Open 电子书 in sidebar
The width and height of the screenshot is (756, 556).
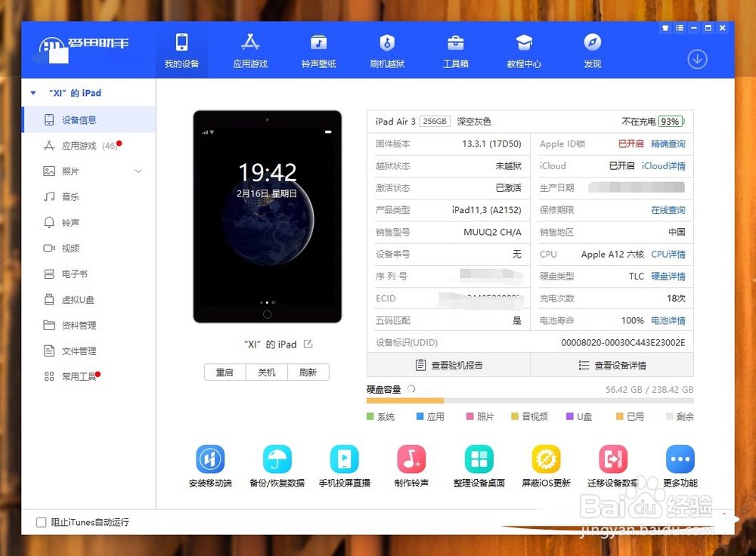89,273
